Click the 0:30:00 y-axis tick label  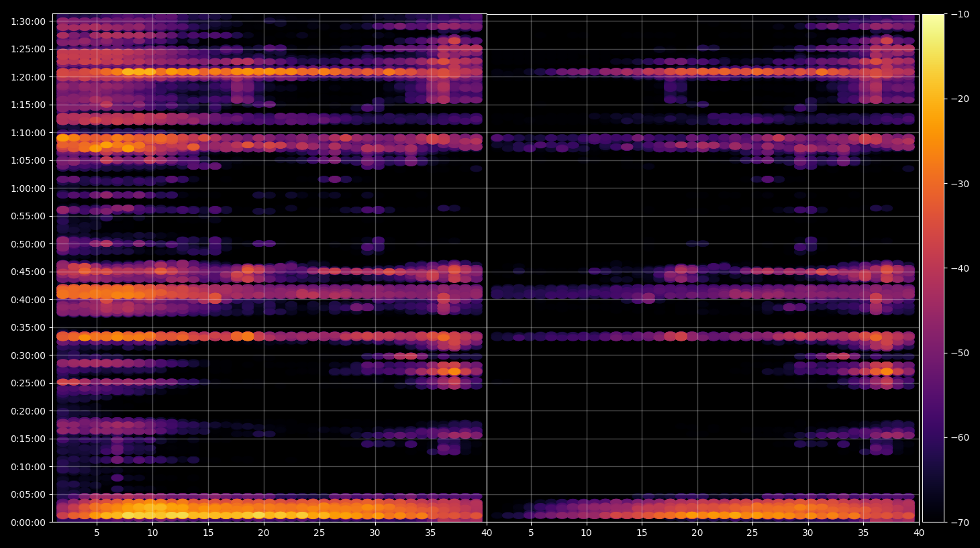(28, 355)
